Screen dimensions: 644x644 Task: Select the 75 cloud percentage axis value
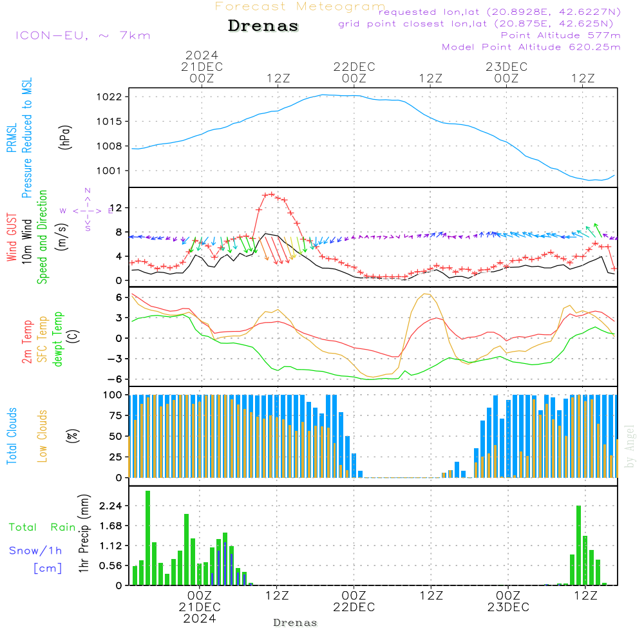click(x=116, y=415)
